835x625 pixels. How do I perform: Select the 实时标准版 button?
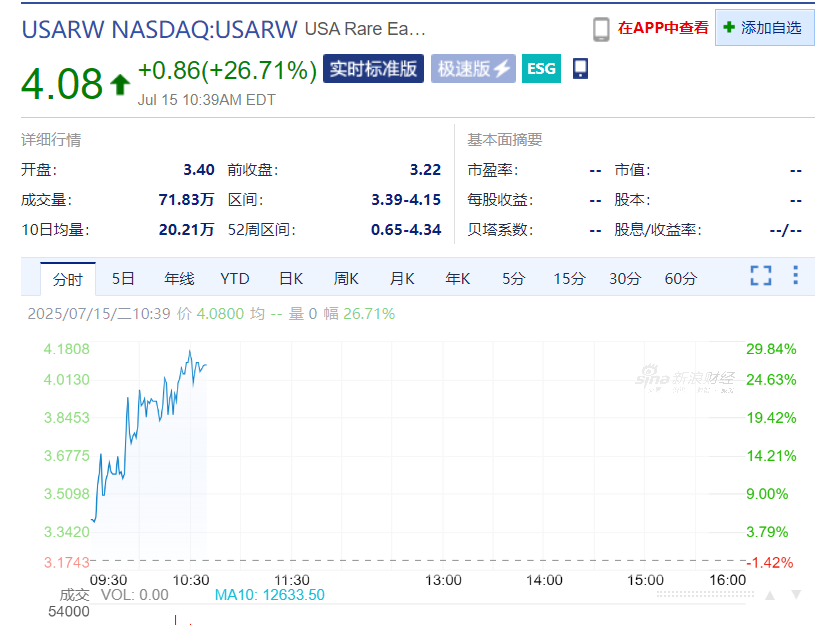373,69
